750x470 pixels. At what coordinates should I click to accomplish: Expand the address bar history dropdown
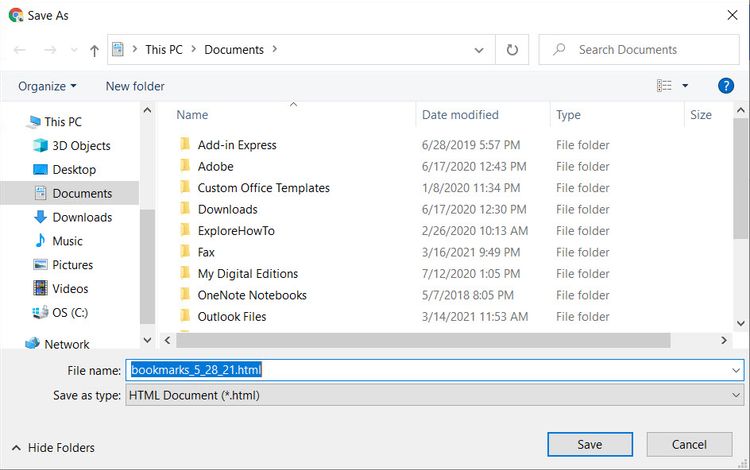(x=478, y=50)
